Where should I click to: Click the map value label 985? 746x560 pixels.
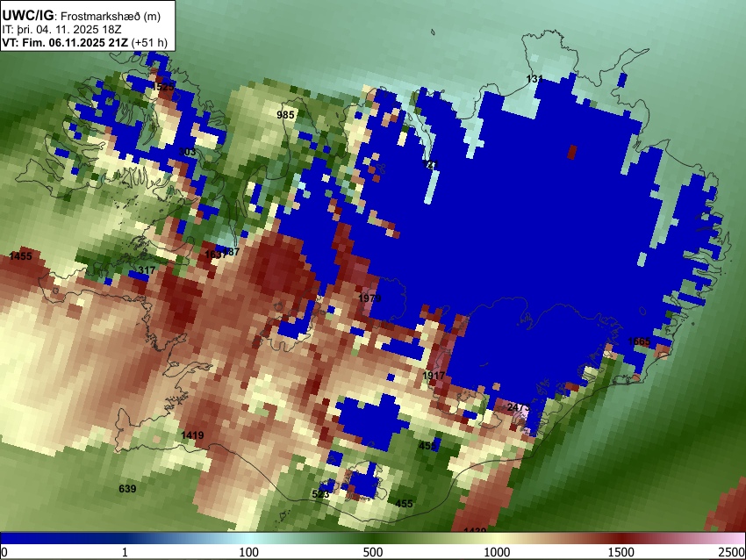[x=285, y=115]
